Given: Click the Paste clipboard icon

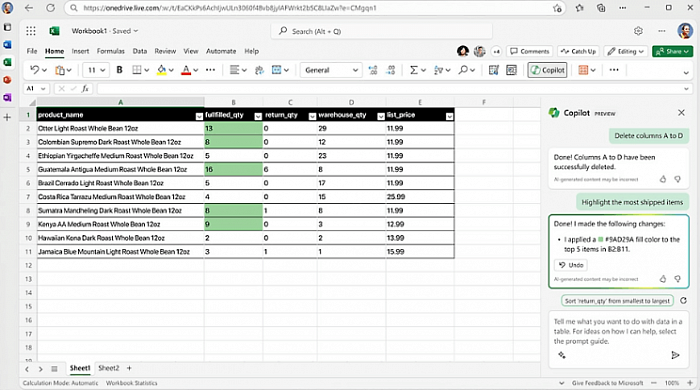Looking at the screenshot, I should [60, 70].
